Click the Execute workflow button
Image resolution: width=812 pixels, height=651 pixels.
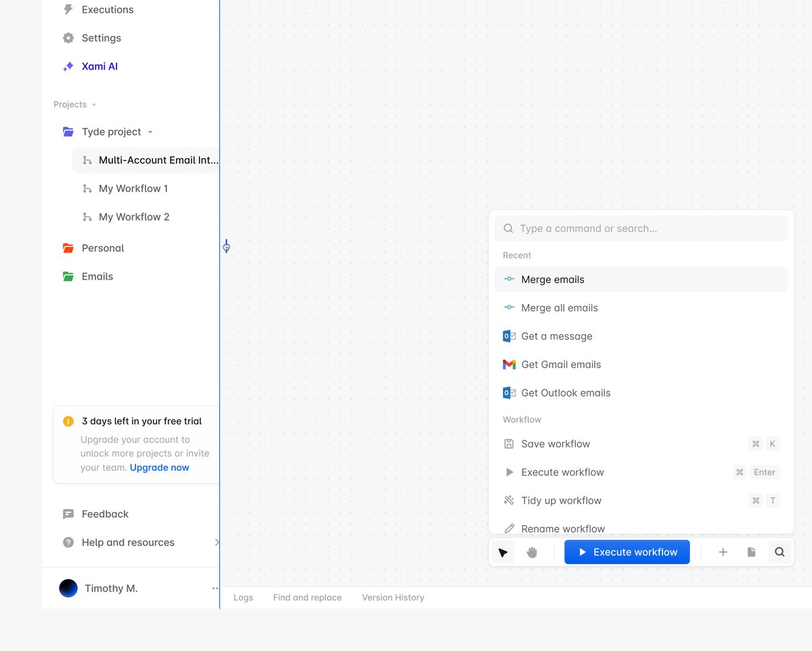click(x=627, y=552)
